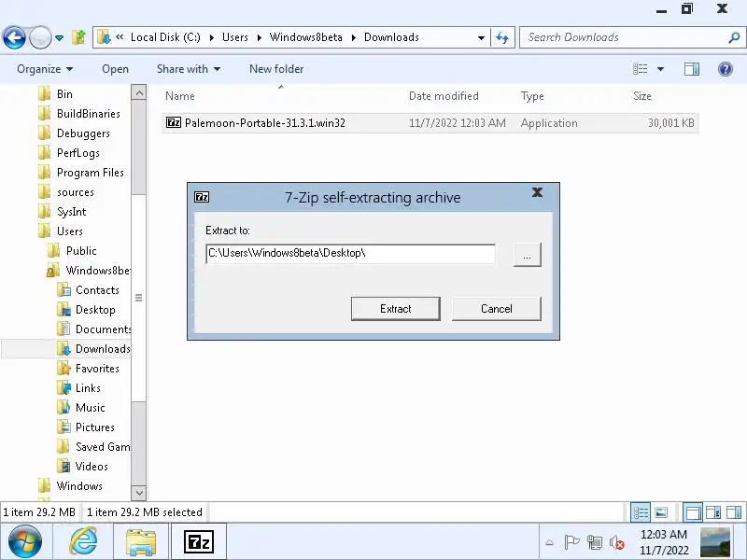The image size is (747, 560).
Task: Open the Share with menu
Action: coord(189,69)
